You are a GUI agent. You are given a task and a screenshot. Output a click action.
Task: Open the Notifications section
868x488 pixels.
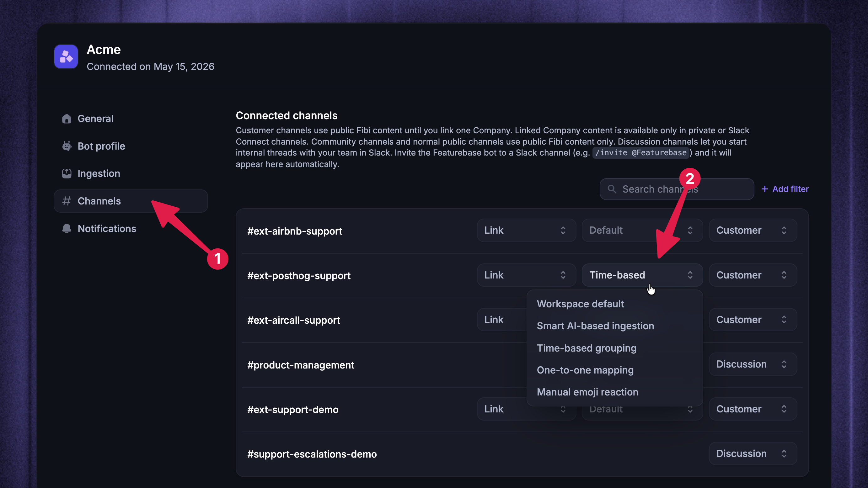coord(131,229)
